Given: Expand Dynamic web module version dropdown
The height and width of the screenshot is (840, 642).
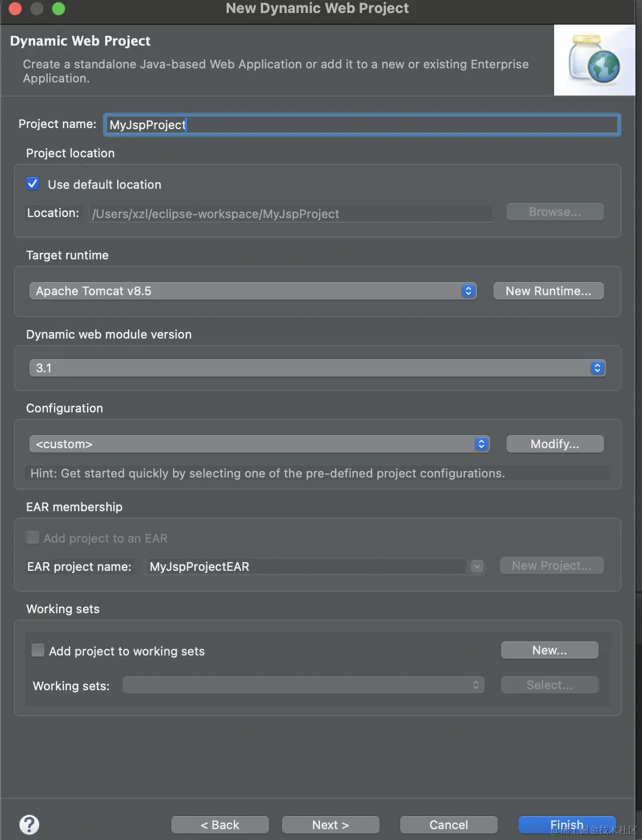Looking at the screenshot, I should (x=317, y=368).
